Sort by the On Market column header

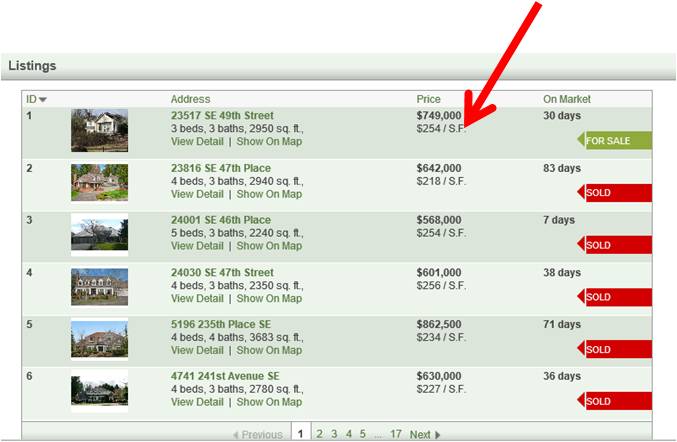click(x=567, y=99)
